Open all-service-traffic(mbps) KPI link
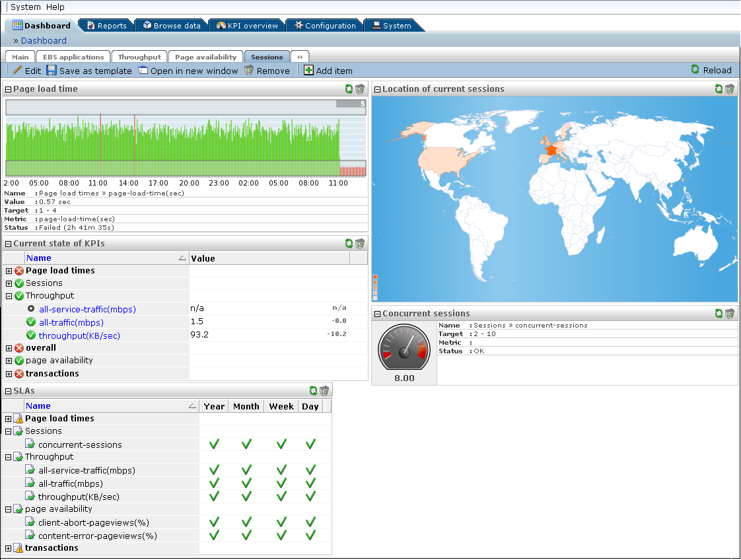The width and height of the screenshot is (741, 560). pos(87,310)
